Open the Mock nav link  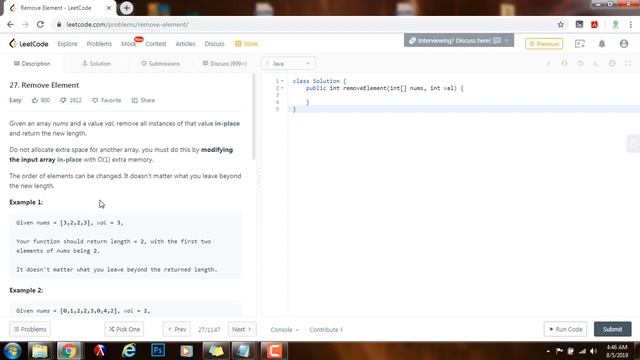(129, 44)
